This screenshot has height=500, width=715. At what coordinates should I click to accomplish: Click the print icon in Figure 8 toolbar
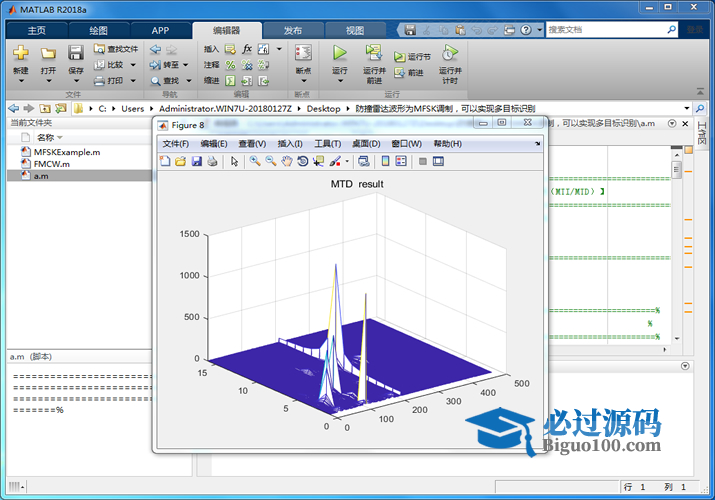tap(213, 161)
